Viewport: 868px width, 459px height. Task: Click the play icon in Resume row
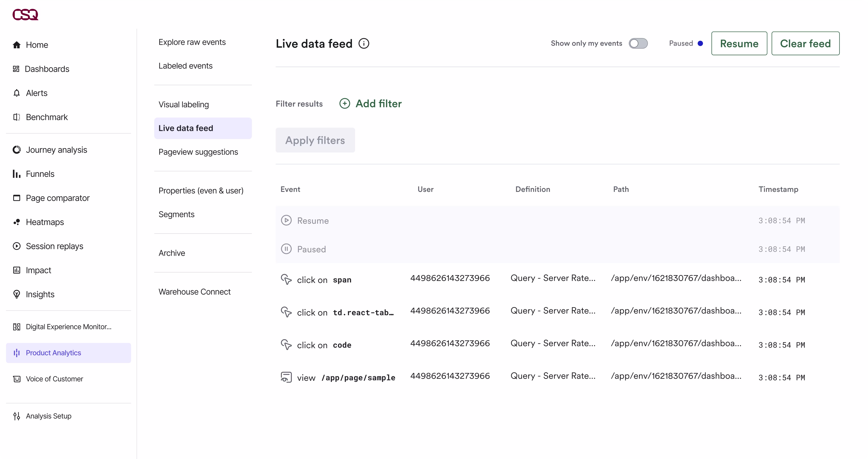[x=287, y=220]
